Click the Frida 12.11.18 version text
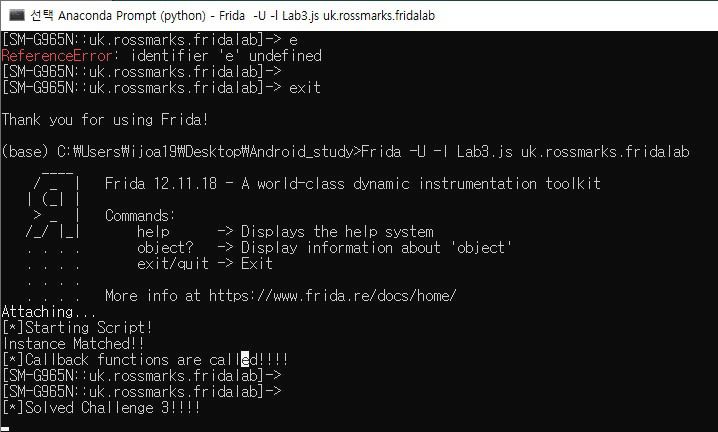This screenshot has height=432, width=718. pos(161,184)
